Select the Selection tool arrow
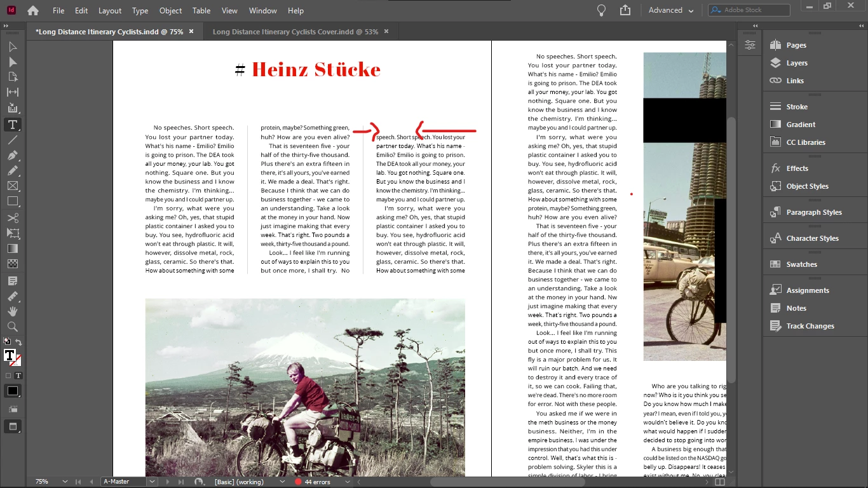Image resolution: width=868 pixels, height=488 pixels. click(x=13, y=47)
